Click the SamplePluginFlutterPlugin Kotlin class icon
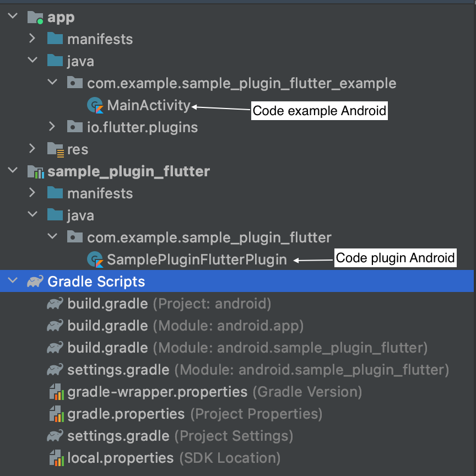The height and width of the screenshot is (476, 476). click(x=95, y=259)
